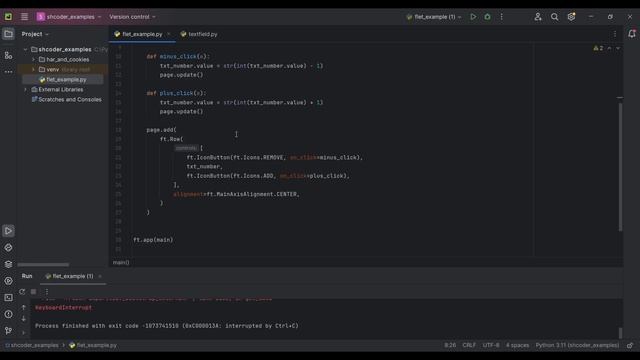Switch to textfield.py editor tab
This screenshot has height=360, width=640.
tap(199, 34)
